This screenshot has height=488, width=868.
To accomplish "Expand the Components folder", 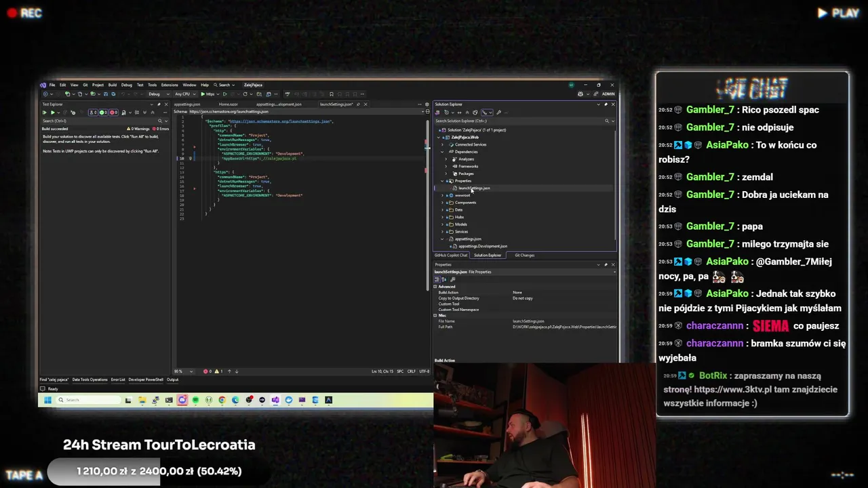I will 442,203.
